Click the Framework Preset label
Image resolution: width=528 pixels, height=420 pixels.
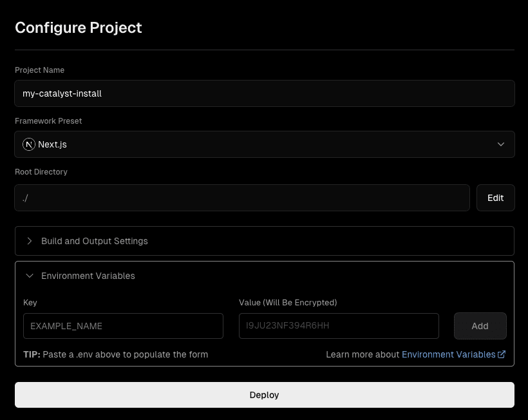point(48,121)
